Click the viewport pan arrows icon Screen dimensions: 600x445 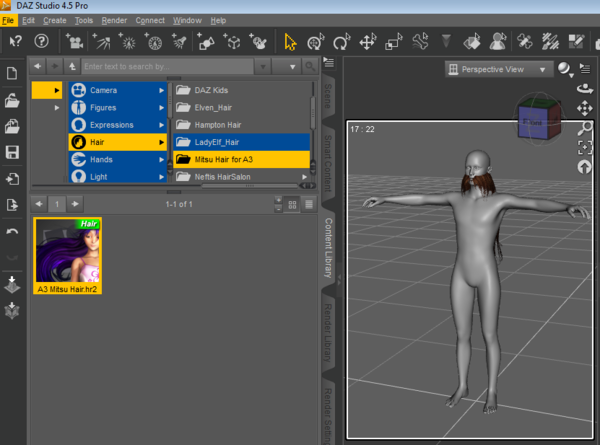point(585,108)
